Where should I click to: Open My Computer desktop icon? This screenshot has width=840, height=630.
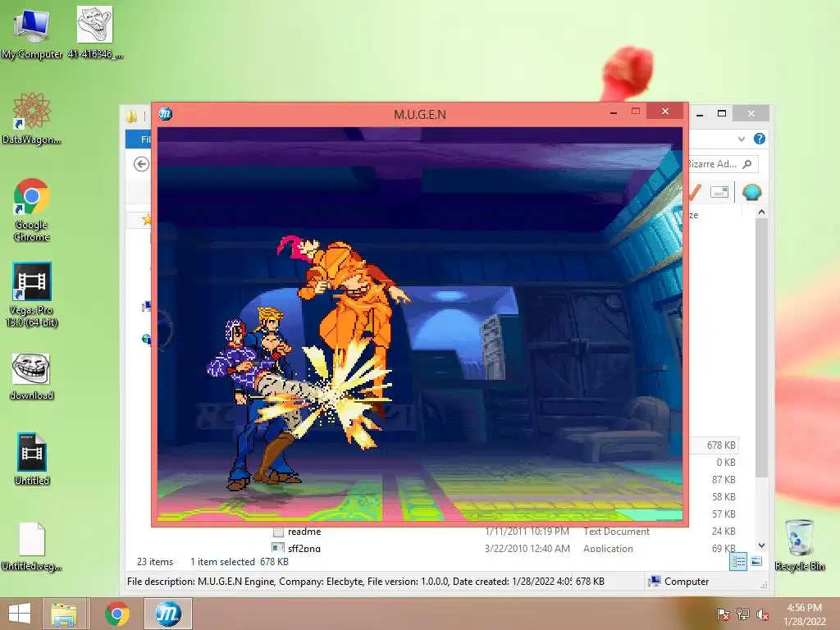(31, 32)
